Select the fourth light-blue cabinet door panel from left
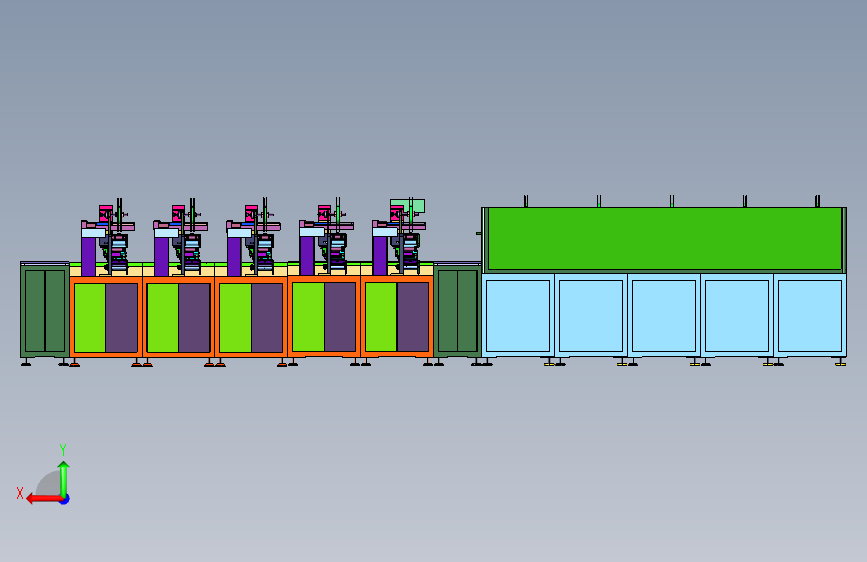This screenshot has height=562, width=867. tap(737, 316)
